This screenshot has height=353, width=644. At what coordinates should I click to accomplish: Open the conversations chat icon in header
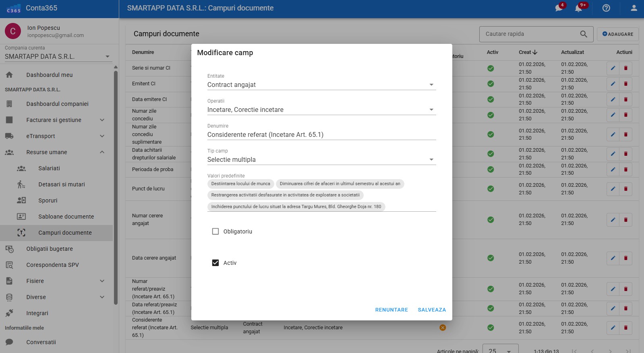(559, 8)
